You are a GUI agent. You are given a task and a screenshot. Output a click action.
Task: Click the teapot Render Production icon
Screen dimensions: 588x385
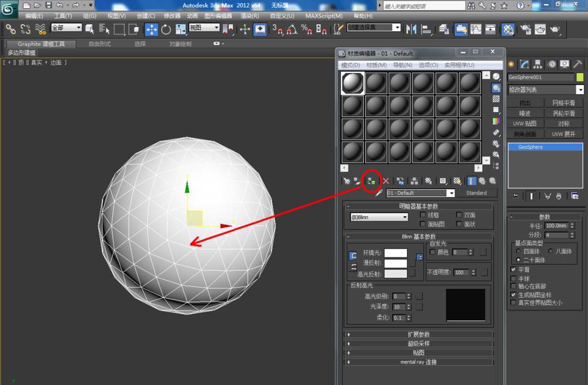coord(554,29)
